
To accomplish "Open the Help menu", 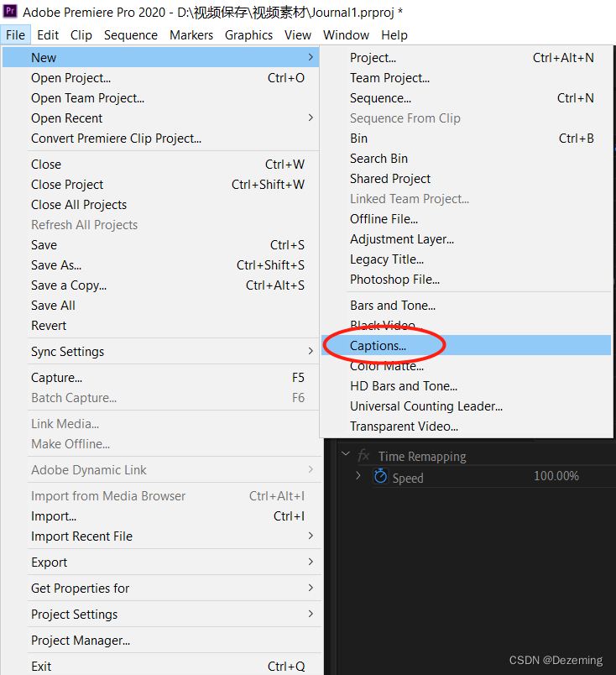I will coord(394,35).
